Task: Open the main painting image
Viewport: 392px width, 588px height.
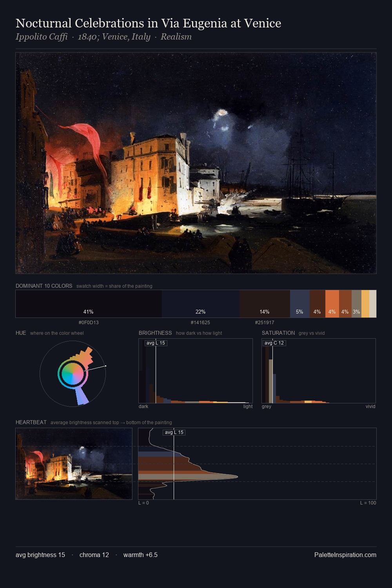Action: click(196, 163)
